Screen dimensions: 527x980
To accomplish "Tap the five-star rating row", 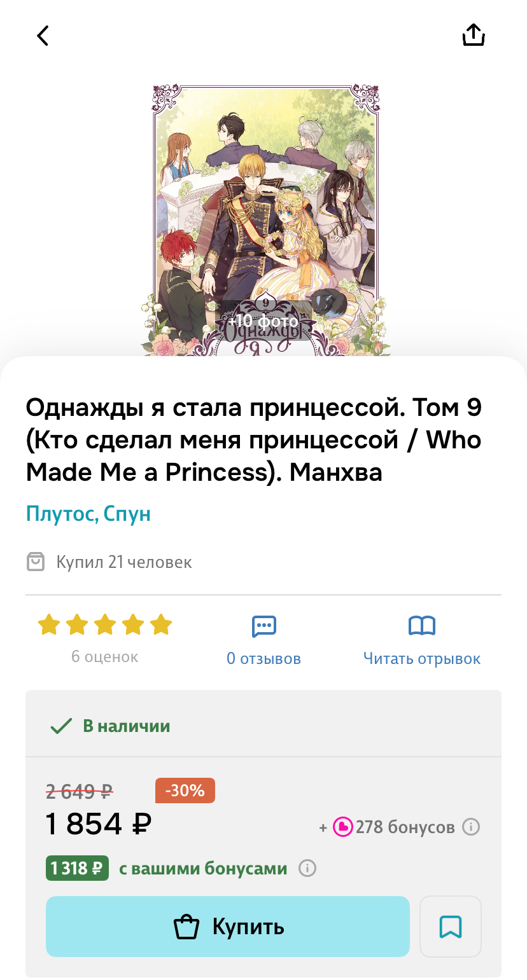I will click(x=105, y=625).
